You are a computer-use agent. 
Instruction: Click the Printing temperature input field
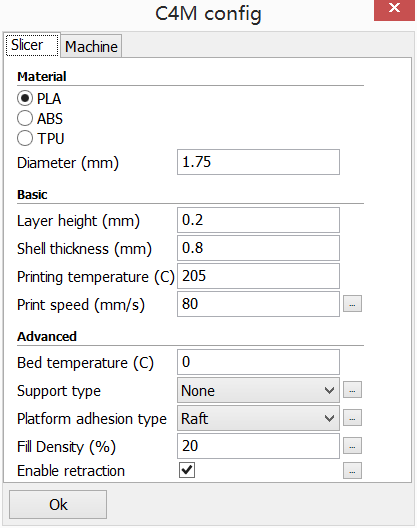coord(258,276)
